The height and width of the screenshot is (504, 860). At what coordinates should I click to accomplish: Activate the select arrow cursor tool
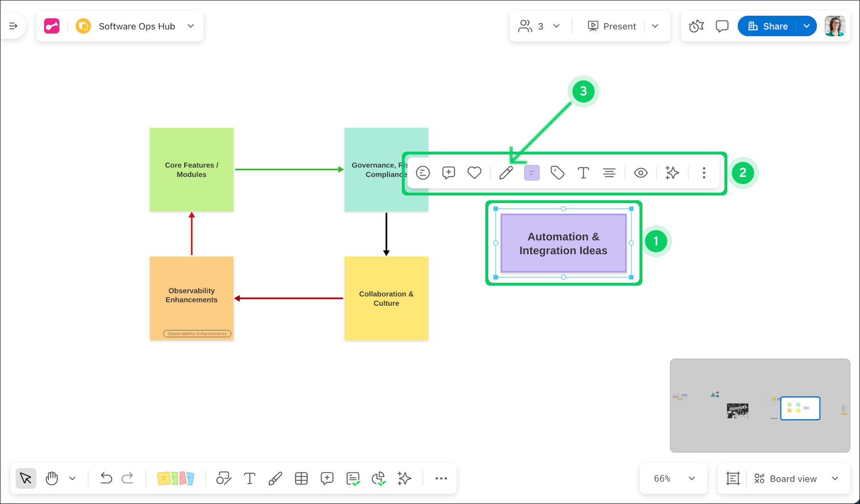pyautogui.click(x=26, y=478)
